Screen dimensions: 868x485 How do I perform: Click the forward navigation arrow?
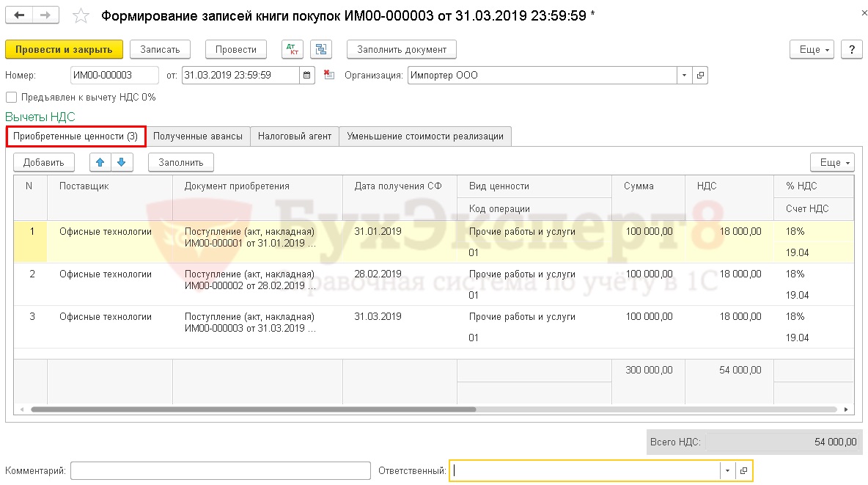(x=45, y=15)
